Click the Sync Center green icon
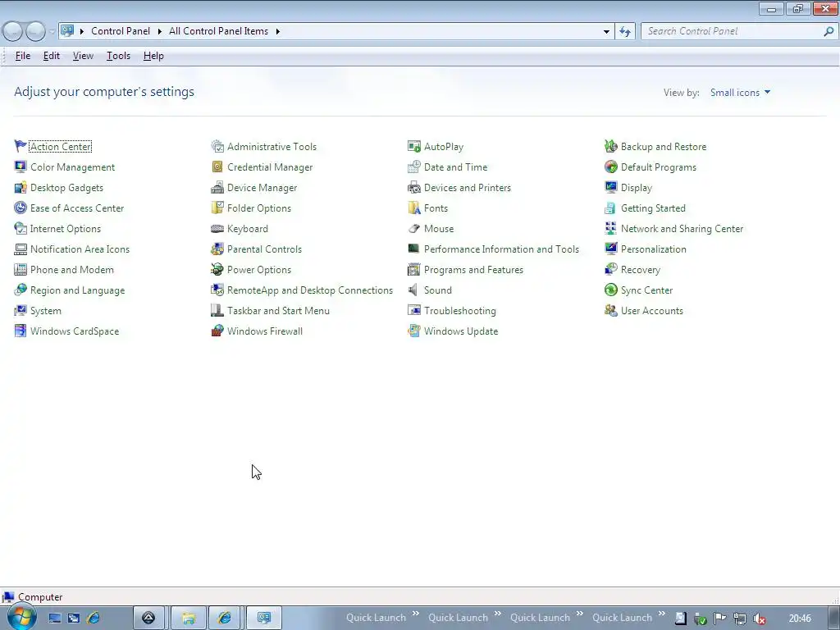This screenshot has height=630, width=840. [610, 290]
